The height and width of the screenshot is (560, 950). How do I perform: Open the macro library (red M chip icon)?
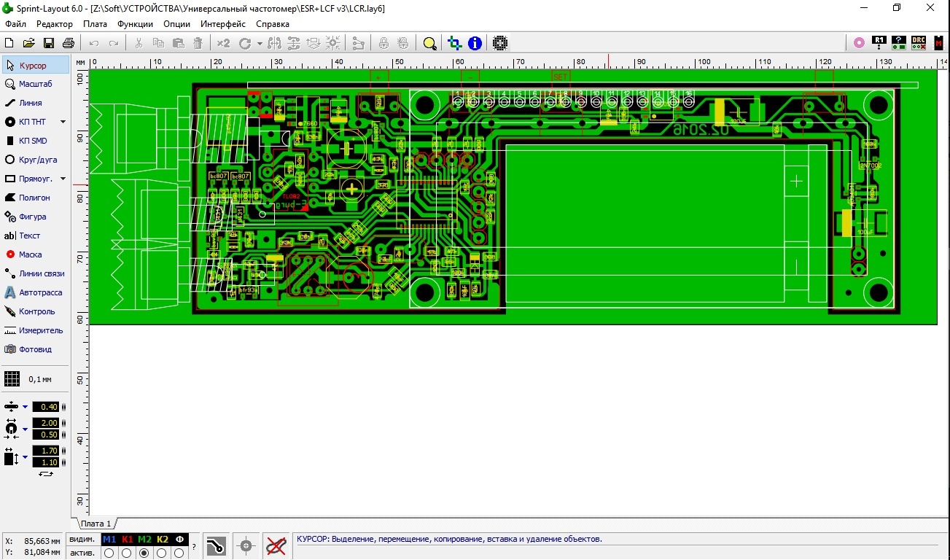pos(938,43)
